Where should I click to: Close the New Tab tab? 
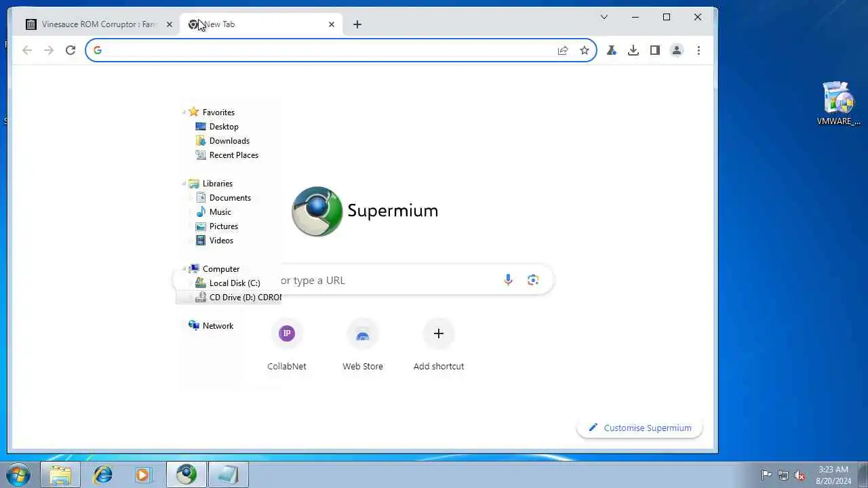[332, 24]
